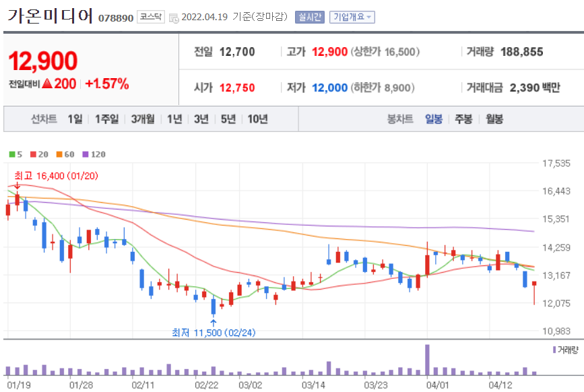
Task: Click the 10,983 price axis label
Action: tap(556, 331)
